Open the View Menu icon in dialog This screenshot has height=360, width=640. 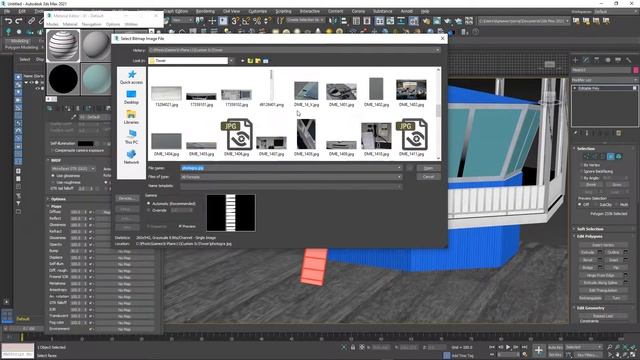click(266, 61)
